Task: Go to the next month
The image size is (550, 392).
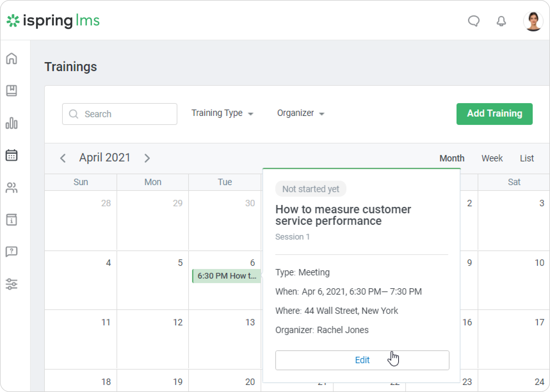Action: pos(147,158)
